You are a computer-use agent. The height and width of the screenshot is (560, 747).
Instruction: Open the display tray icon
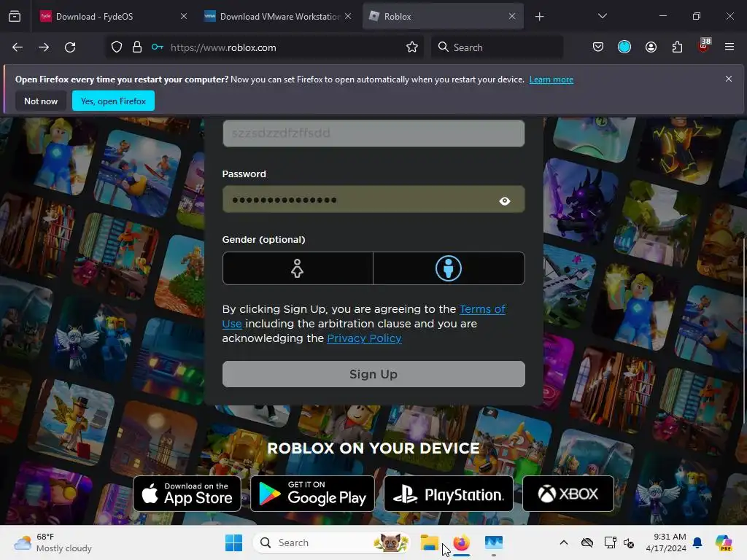click(610, 542)
